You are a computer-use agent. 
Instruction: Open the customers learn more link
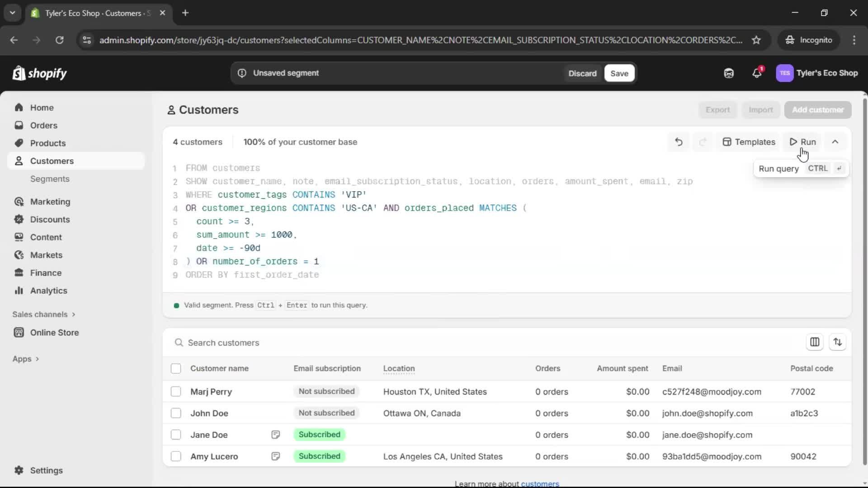pyautogui.click(x=541, y=483)
